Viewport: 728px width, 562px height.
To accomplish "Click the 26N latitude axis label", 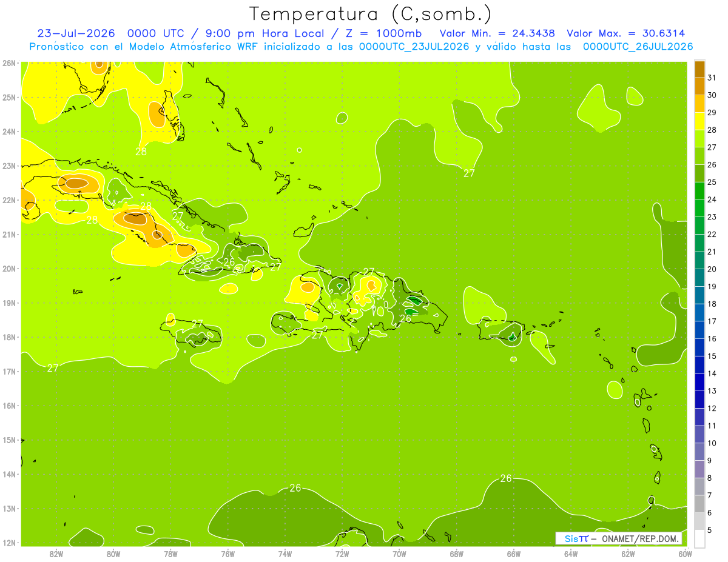I will pos(9,63).
